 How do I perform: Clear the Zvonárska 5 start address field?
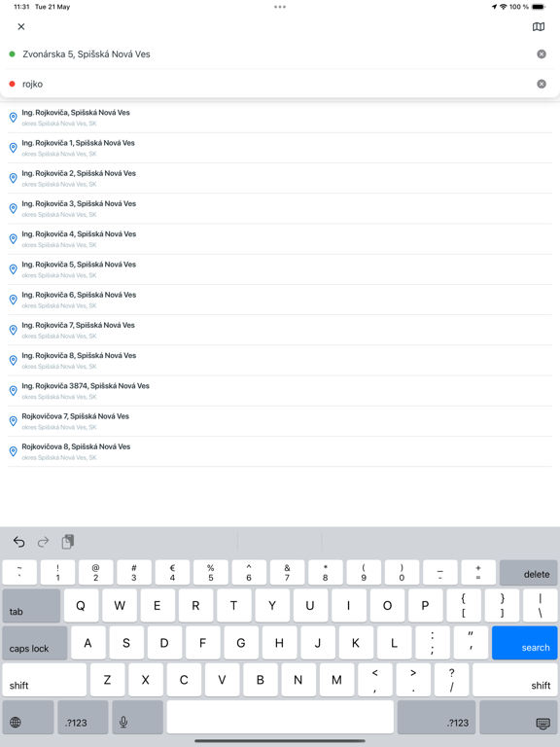pyautogui.click(x=542, y=54)
